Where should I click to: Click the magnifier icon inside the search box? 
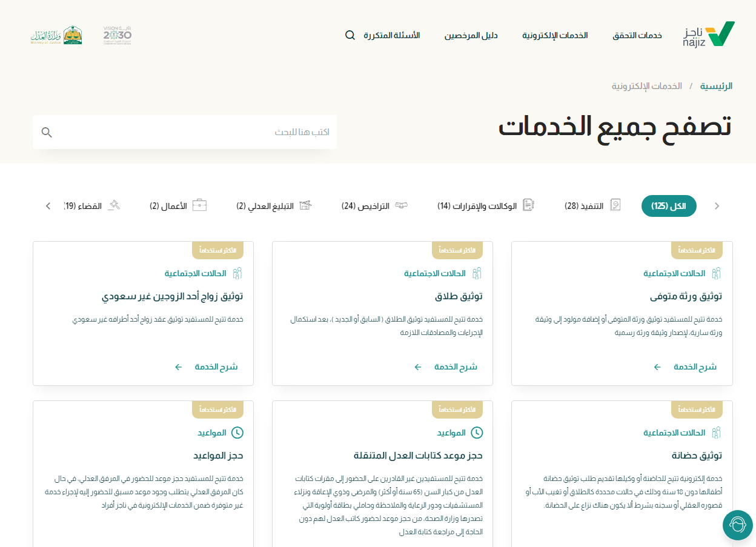point(47,132)
